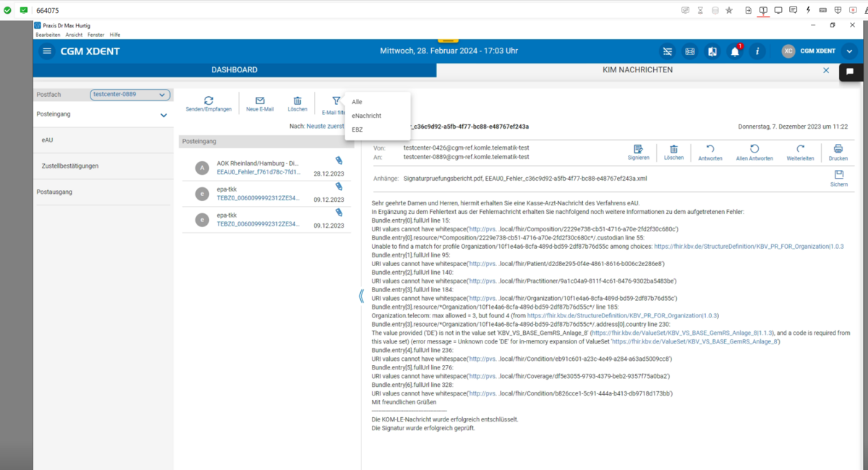
Task: Click the date 28.12.2023 in message list
Action: (x=328, y=174)
